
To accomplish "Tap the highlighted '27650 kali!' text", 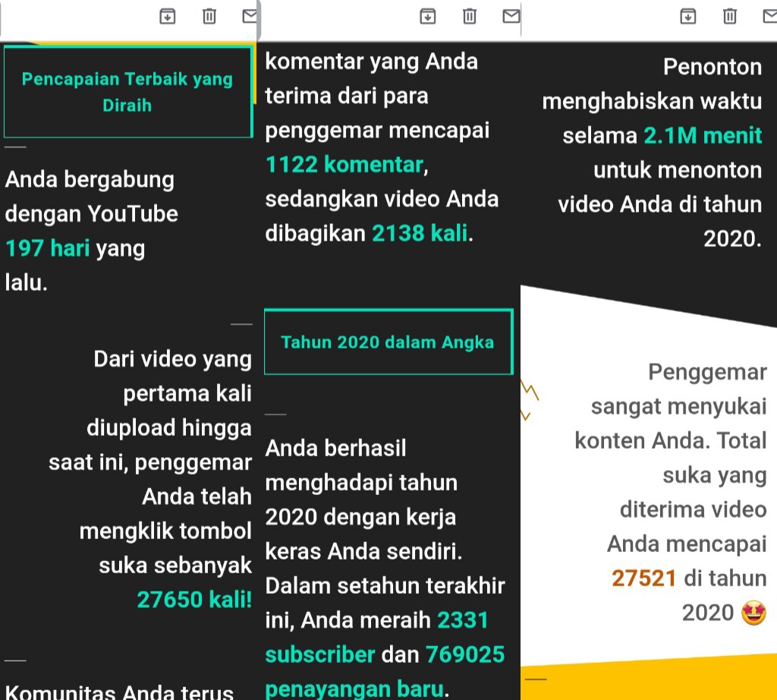I will [x=194, y=599].
